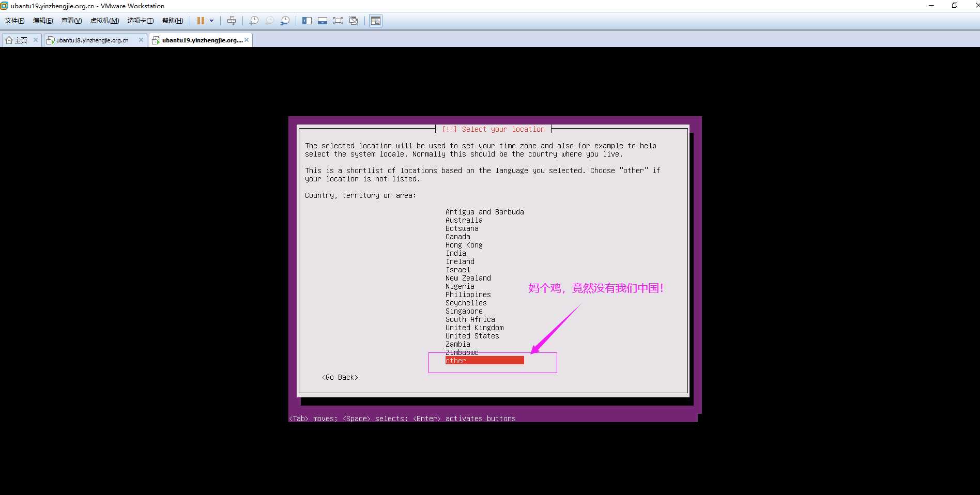This screenshot has width=980, height=495.
Task: Click the VMware Workstation title bar icon
Action: tap(4, 6)
